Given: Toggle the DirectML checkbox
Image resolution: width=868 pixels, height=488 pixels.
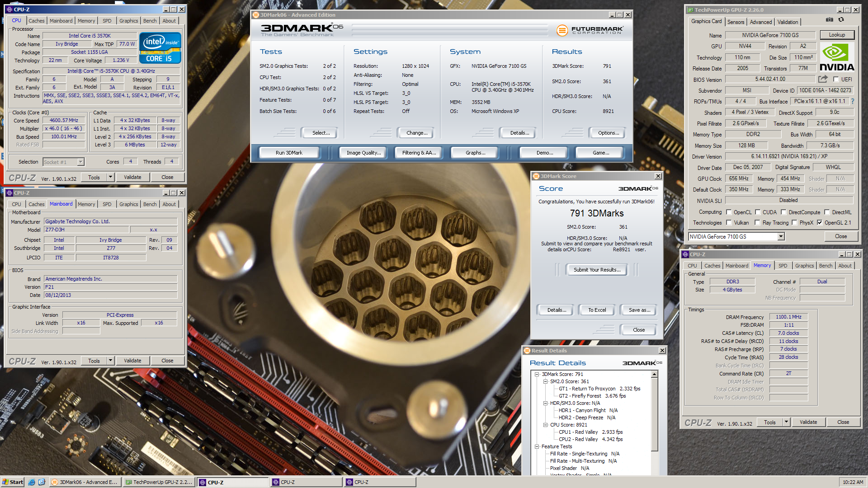Looking at the screenshot, I should 827,212.
